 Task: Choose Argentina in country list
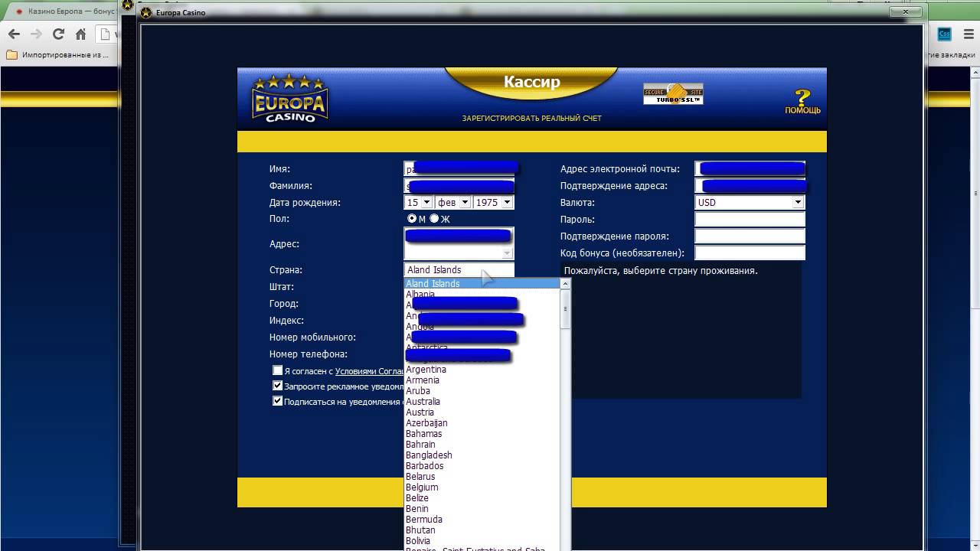(483, 370)
